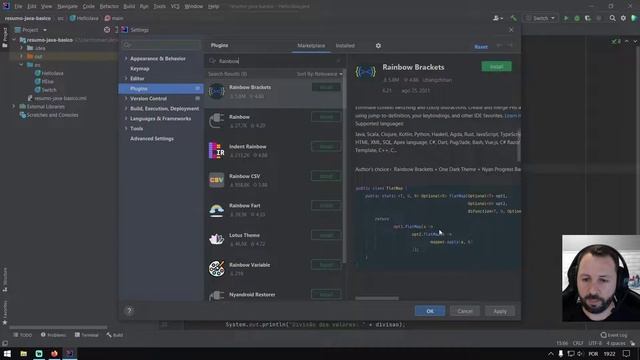The width and height of the screenshot is (640, 360).
Task: Click the Run button in main toolbar
Action: click(566, 18)
